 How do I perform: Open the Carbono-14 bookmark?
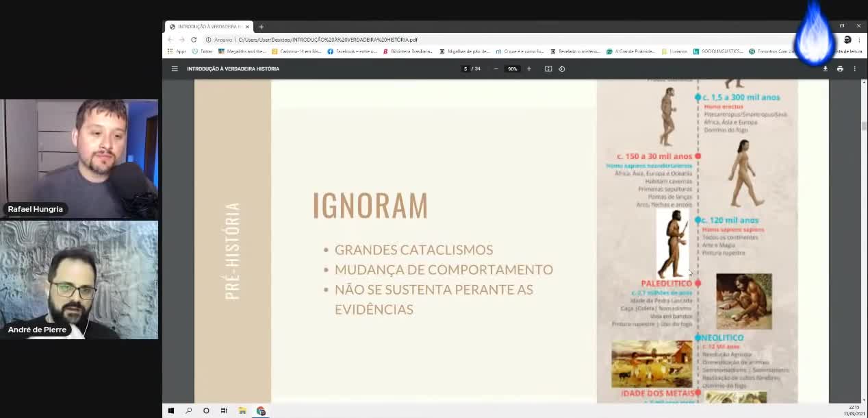click(x=296, y=51)
